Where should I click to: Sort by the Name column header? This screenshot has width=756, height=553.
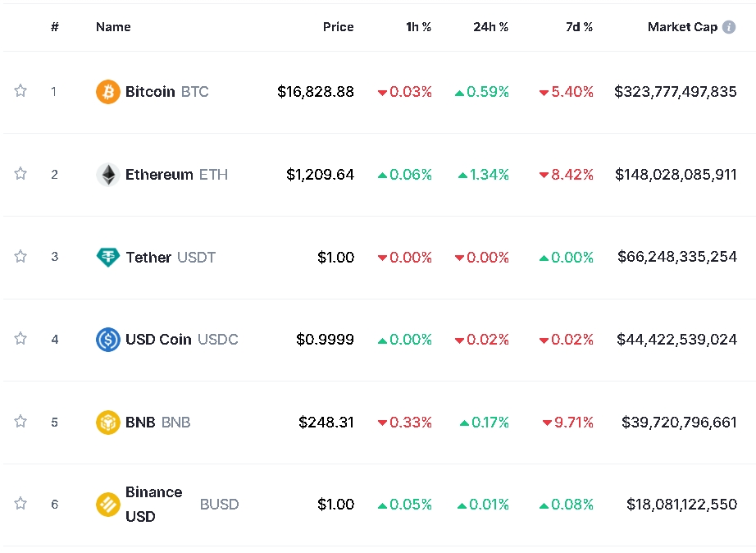click(113, 27)
